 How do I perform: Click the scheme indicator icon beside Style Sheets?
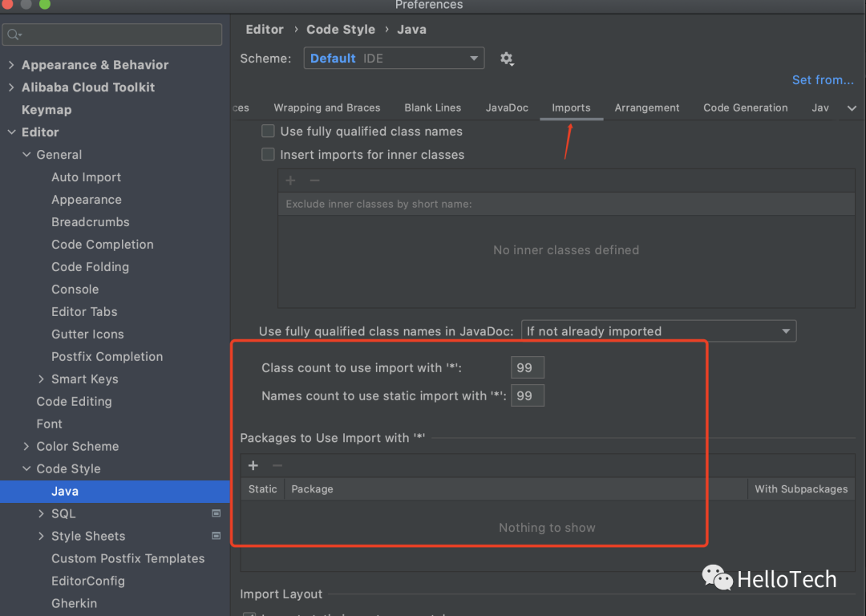216,536
